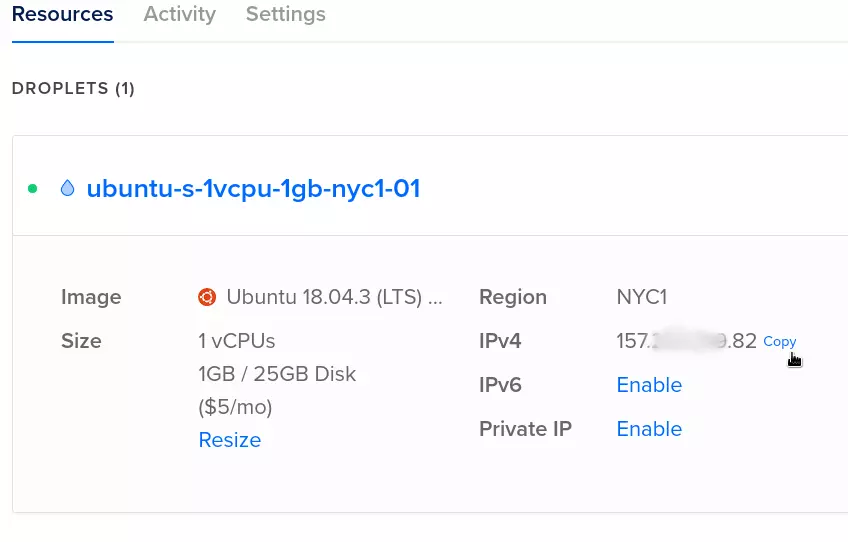Enable IPv6 for the droplet
The width and height of the screenshot is (848, 542).
tap(649, 385)
